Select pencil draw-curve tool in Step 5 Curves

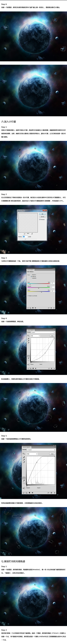[x=24, y=481]
